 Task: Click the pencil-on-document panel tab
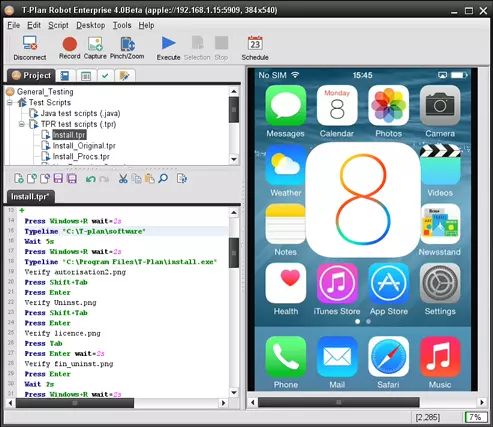125,76
